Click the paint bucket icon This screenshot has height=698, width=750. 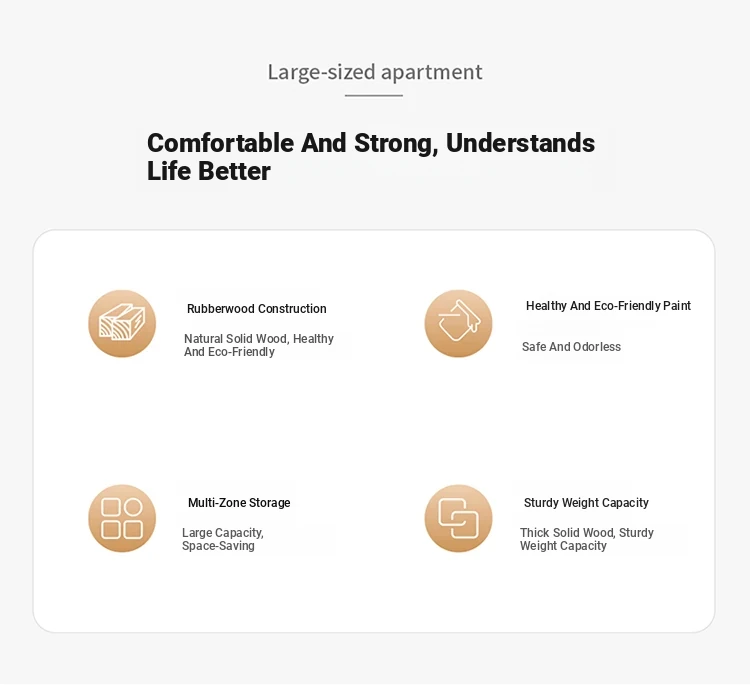[x=458, y=323]
